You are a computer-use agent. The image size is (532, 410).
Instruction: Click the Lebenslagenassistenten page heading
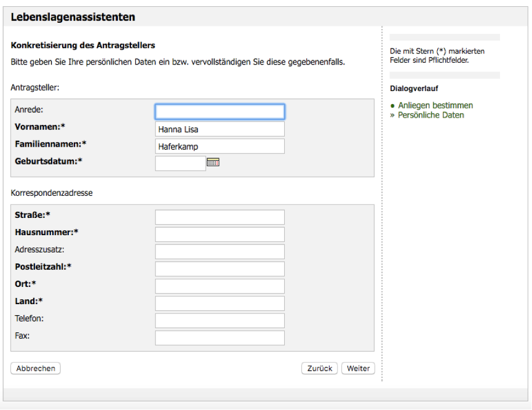click(73, 17)
